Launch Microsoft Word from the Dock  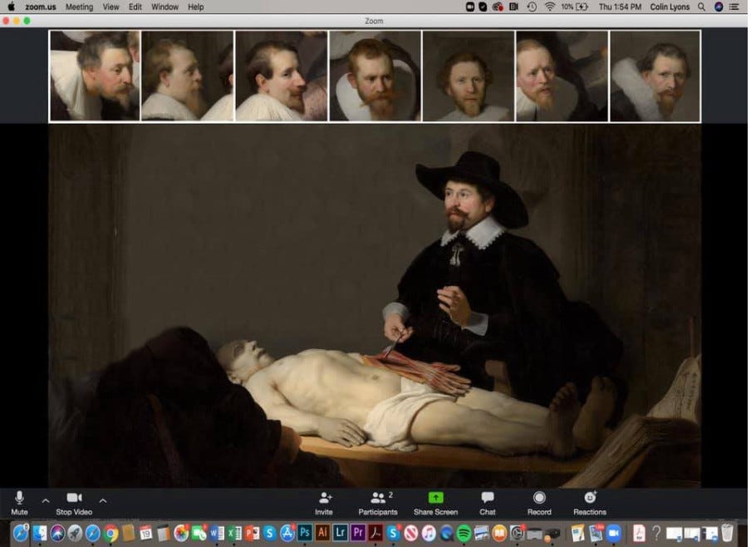217,533
